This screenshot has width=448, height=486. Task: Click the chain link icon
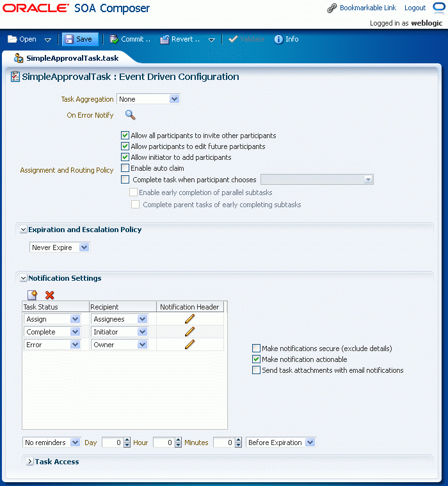tap(332, 8)
